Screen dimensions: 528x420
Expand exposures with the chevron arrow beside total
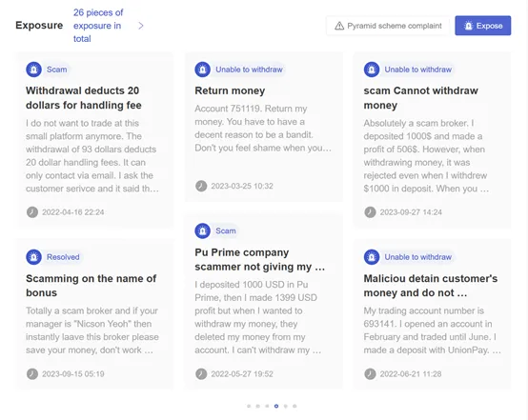point(141,26)
